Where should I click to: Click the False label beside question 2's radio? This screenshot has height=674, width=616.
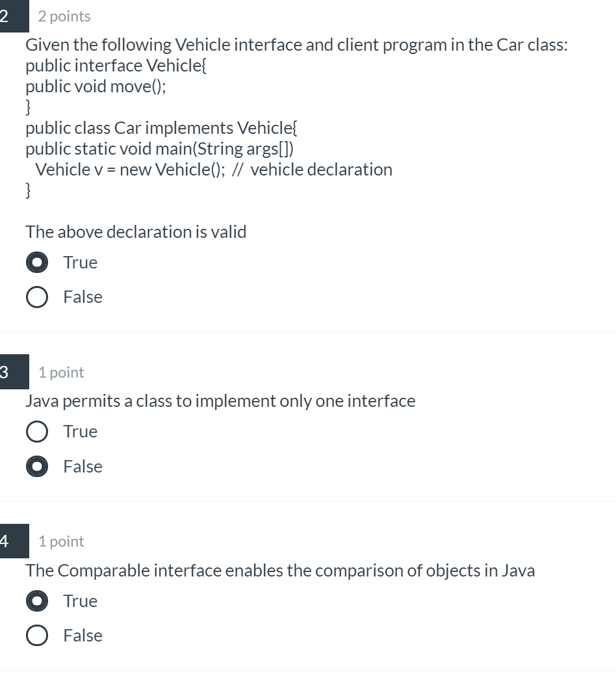(83, 296)
